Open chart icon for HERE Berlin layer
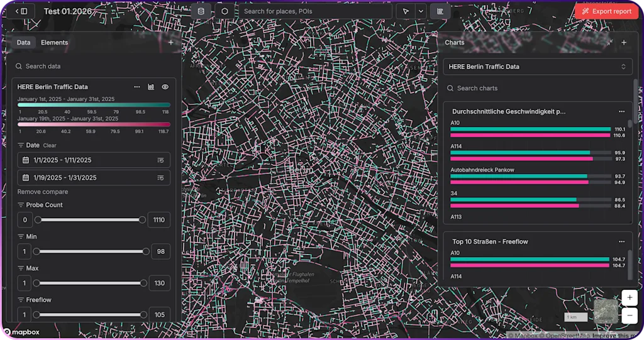The height and width of the screenshot is (340, 644). point(151,87)
